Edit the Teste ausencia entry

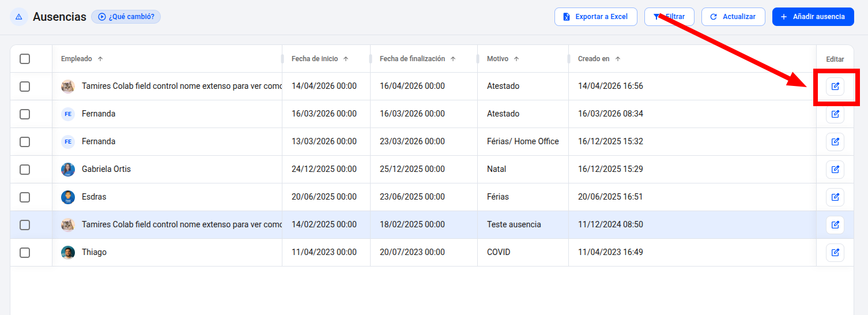(835, 225)
